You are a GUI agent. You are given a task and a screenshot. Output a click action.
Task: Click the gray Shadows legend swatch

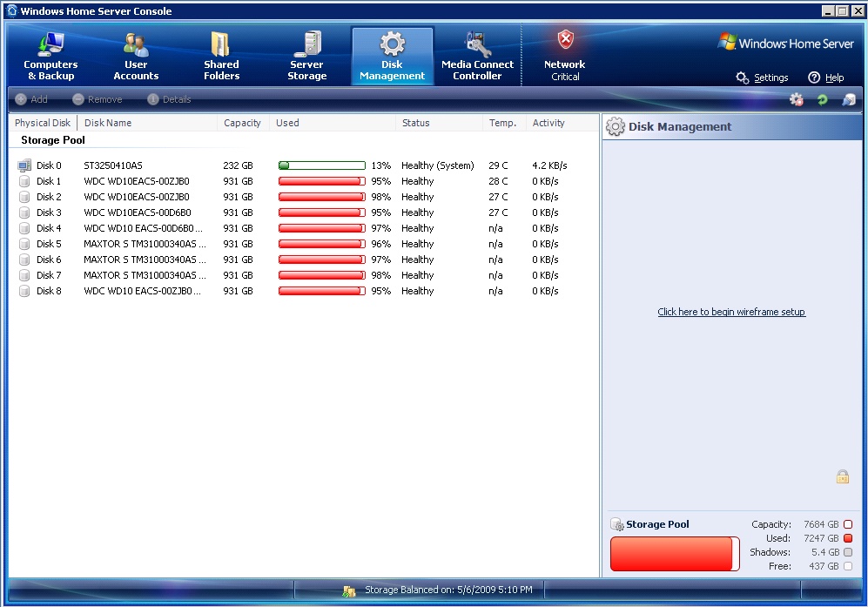point(848,552)
